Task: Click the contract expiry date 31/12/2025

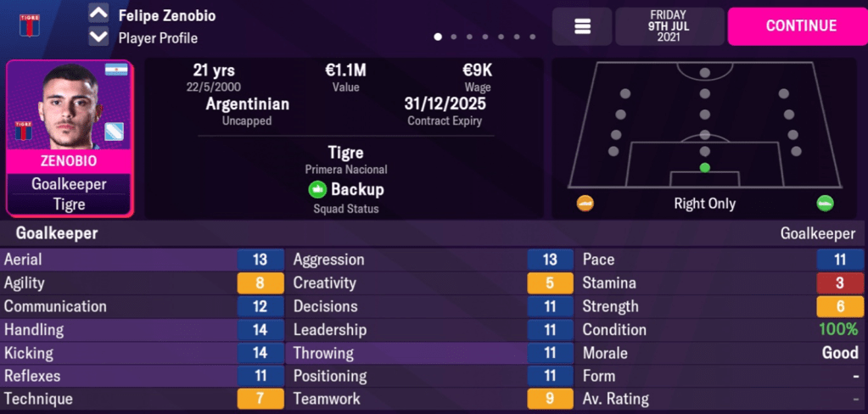Action: pos(444,104)
